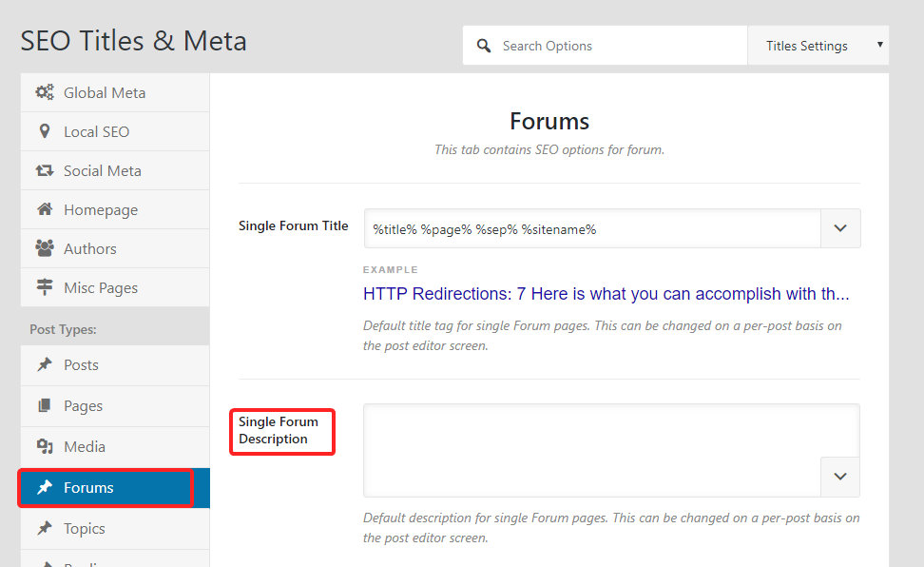
Task: Click the Social Meta retweet icon
Action: [45, 170]
